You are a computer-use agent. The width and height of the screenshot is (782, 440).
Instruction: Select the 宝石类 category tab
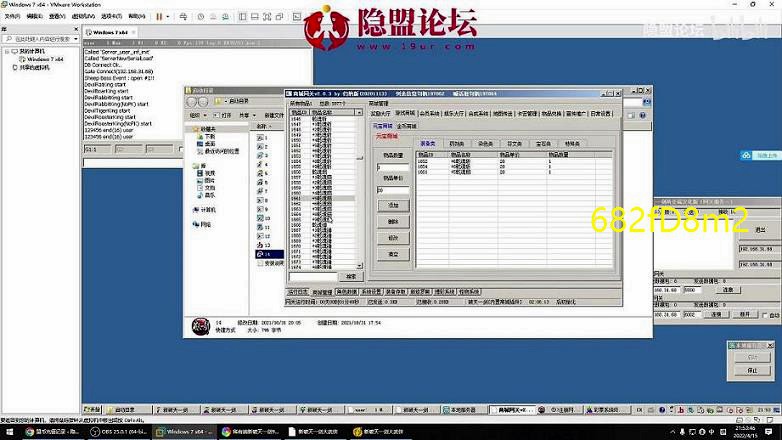tap(543, 144)
